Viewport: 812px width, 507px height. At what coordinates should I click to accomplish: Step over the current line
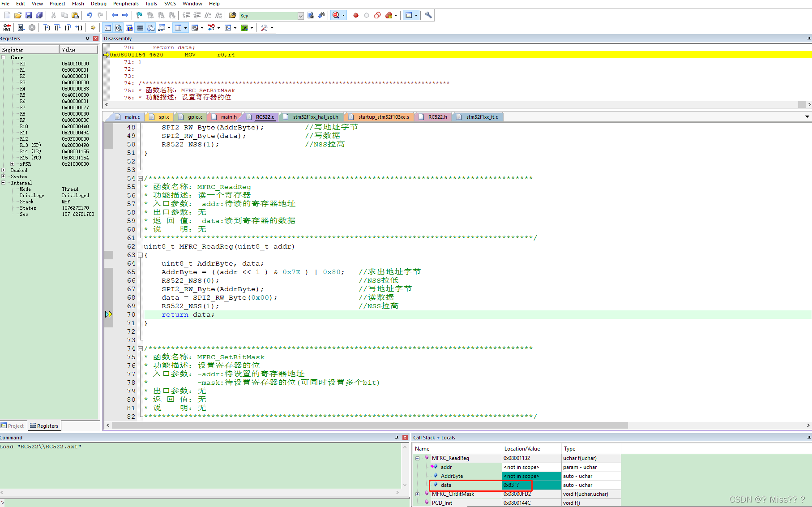[57, 28]
